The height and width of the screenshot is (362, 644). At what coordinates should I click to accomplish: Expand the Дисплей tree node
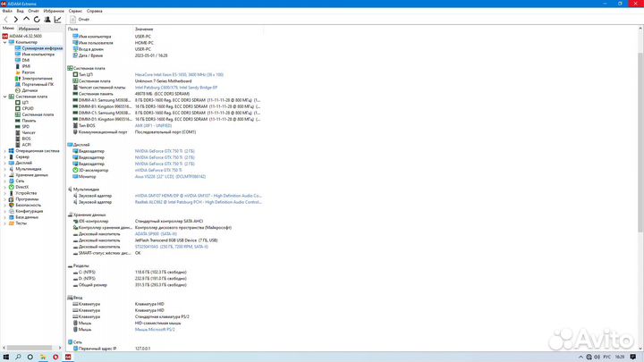(x=5, y=163)
